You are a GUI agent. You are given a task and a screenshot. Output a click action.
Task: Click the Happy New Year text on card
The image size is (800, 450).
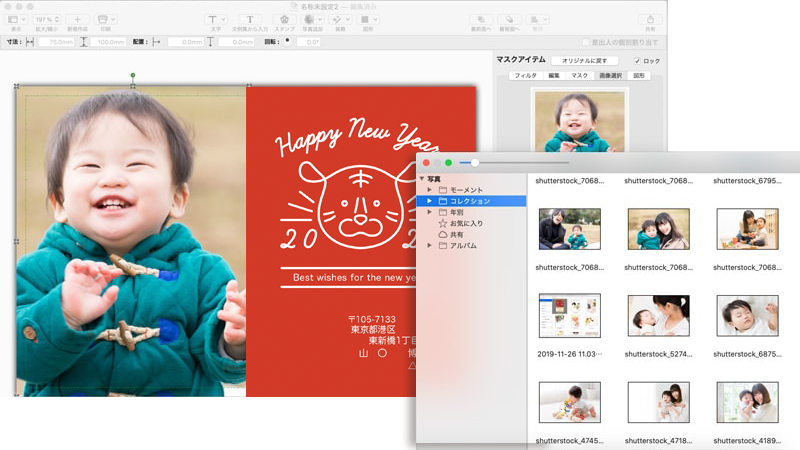[x=357, y=137]
